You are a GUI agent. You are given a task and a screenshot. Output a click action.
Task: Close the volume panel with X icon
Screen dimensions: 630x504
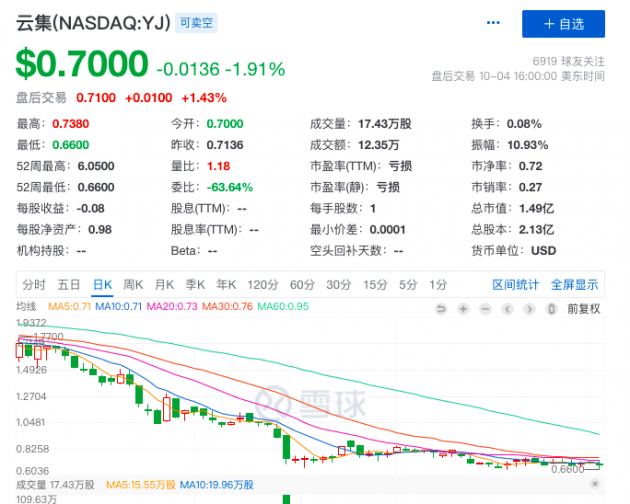pyautogui.click(x=595, y=484)
